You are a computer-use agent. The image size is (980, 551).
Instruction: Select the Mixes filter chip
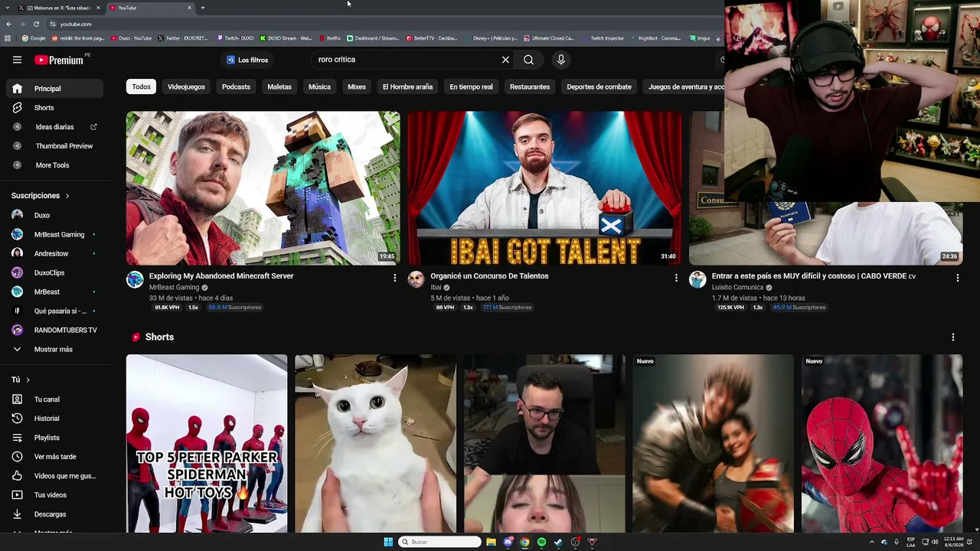(357, 86)
